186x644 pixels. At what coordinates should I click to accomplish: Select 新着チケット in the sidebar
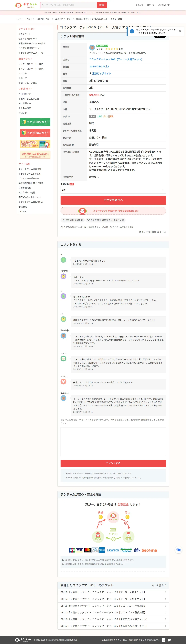[x=24, y=34]
